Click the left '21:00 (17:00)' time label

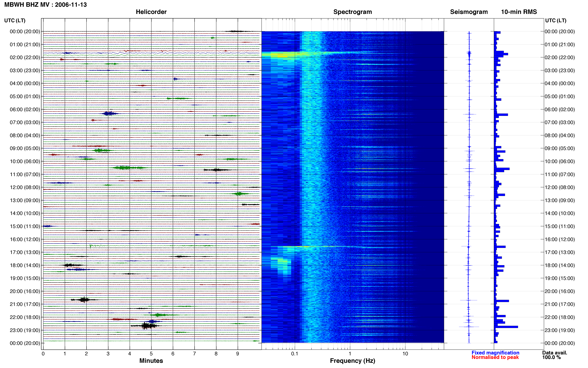pyautogui.click(x=25, y=304)
